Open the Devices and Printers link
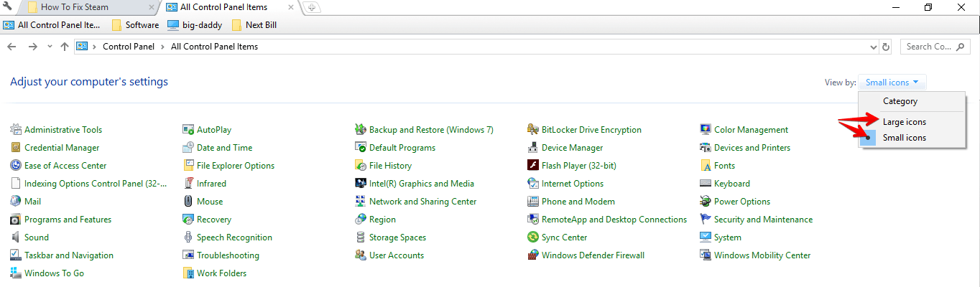The width and height of the screenshot is (980, 287). click(x=752, y=148)
